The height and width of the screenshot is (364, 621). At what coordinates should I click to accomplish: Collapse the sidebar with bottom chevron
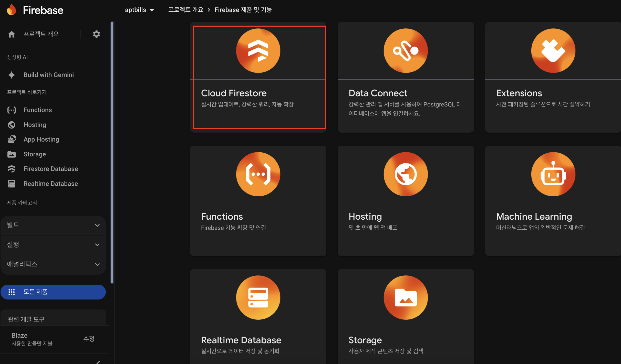tap(98, 362)
